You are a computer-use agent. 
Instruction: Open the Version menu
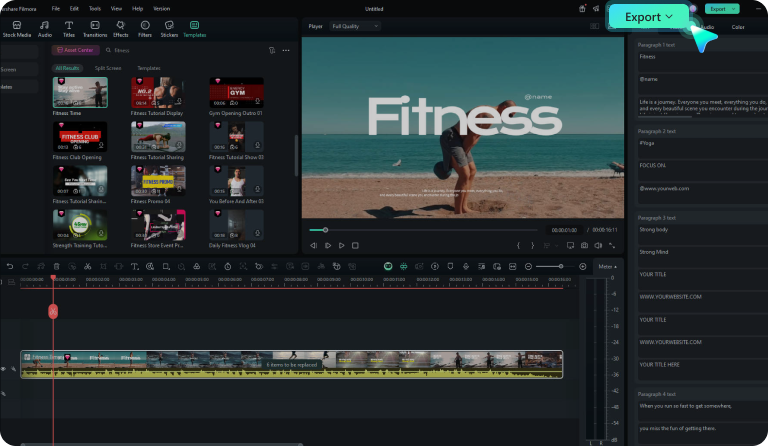coord(161,8)
